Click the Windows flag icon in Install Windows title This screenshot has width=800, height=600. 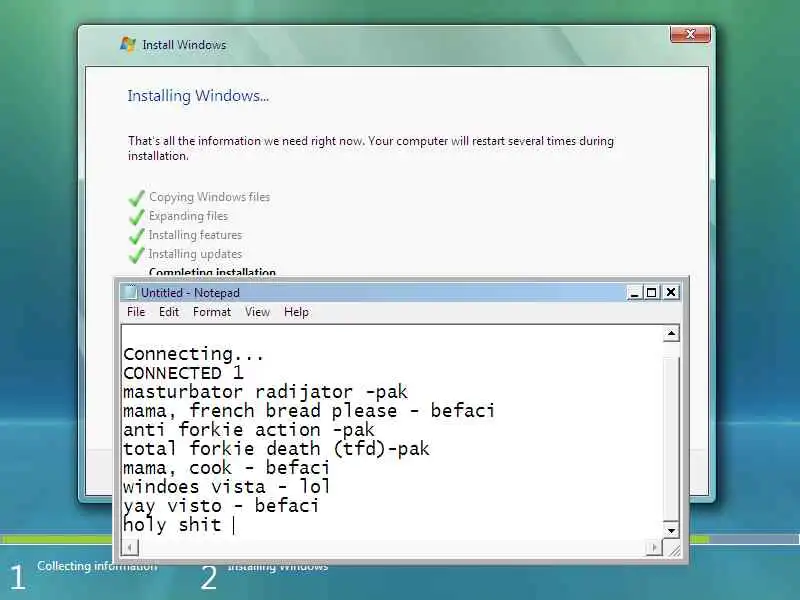[128, 44]
